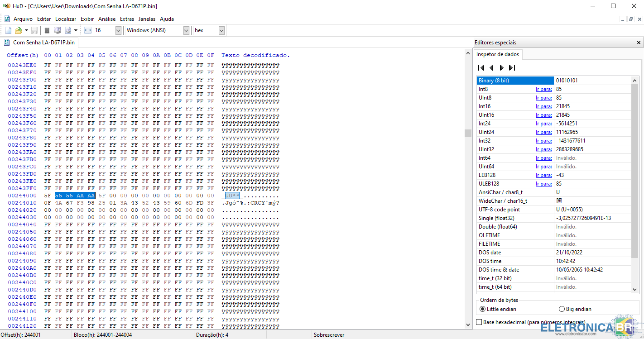Close the Editores especiais panel

pyautogui.click(x=639, y=43)
